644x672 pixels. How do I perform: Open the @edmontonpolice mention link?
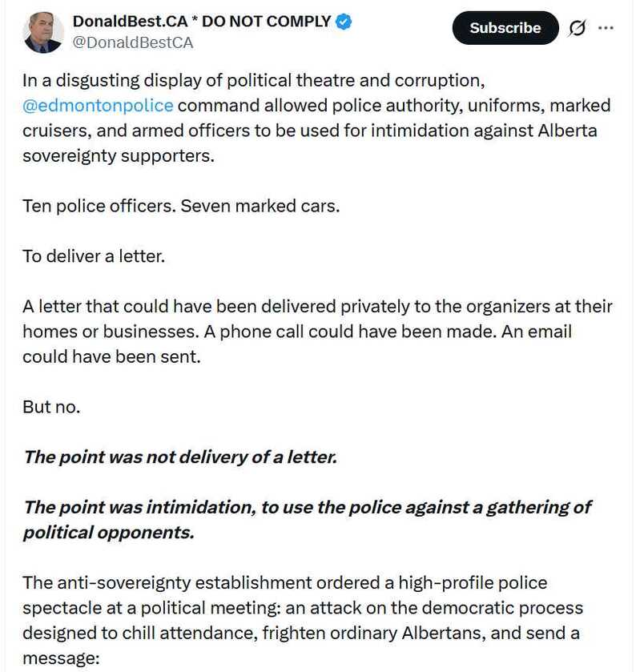click(98, 106)
